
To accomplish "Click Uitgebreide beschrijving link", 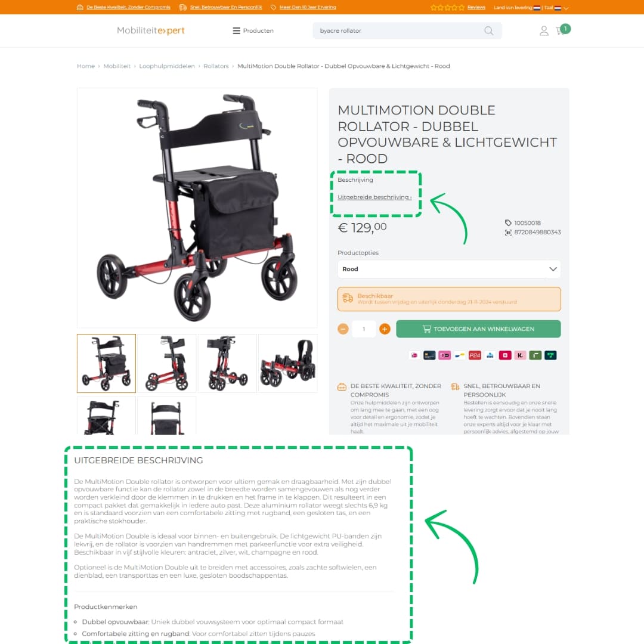I will (x=374, y=197).
